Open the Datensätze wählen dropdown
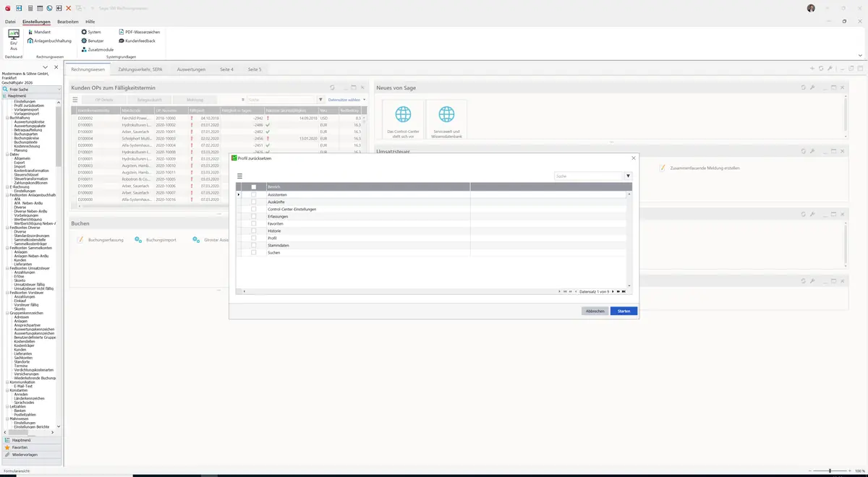Image resolution: width=868 pixels, height=477 pixels. point(347,100)
